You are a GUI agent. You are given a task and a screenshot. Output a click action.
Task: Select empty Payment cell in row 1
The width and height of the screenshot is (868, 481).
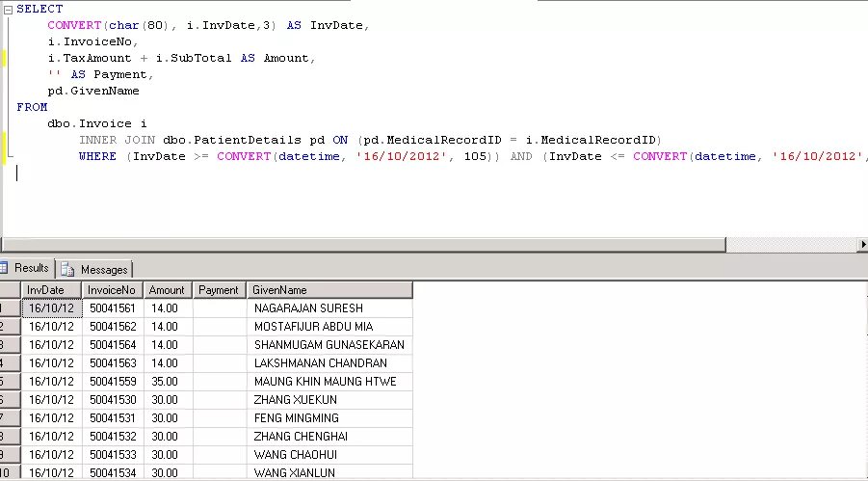[x=220, y=308]
